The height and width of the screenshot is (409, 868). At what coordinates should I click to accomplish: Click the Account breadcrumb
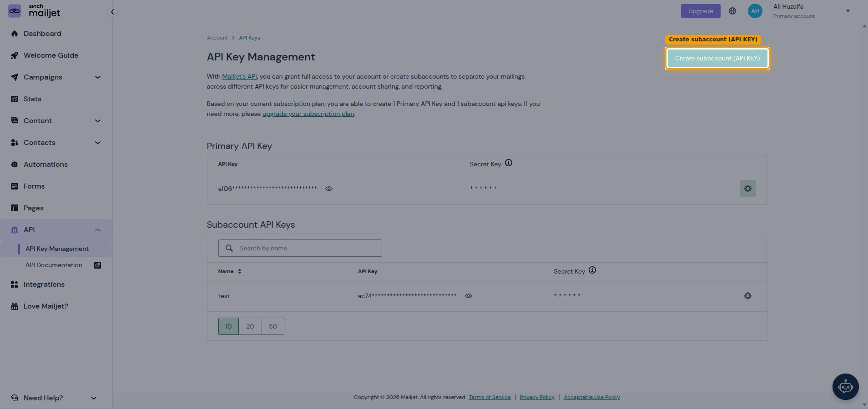click(x=217, y=38)
